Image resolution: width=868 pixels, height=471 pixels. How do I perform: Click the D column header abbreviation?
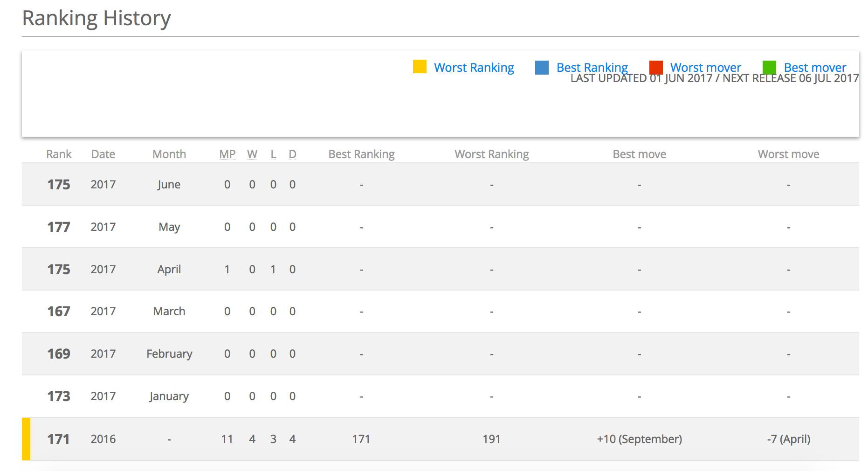pos(292,154)
